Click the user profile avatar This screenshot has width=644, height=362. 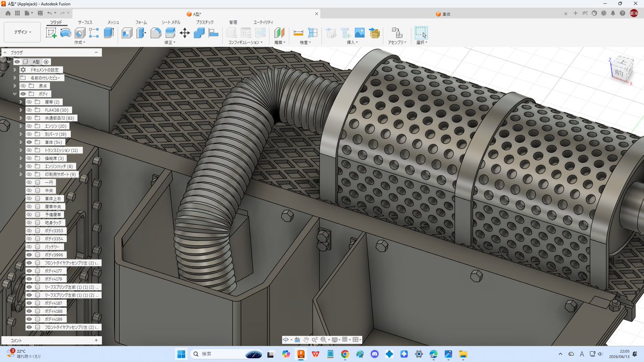click(634, 13)
